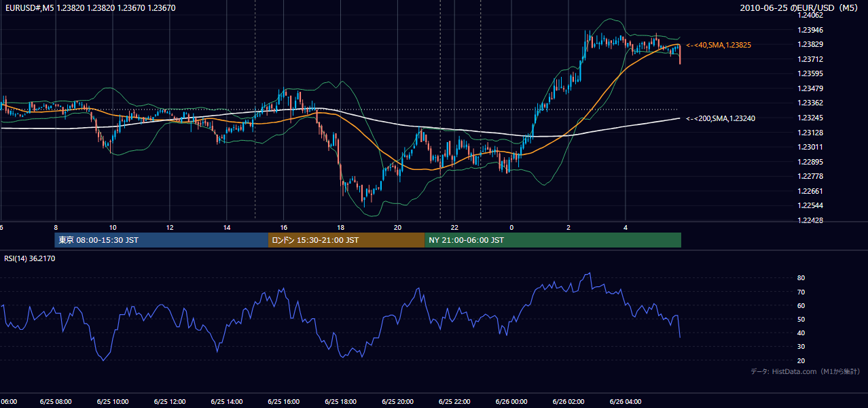Viewport: 868px width, 408px height.
Task: Click hour tick '14' under the price chart
Action: pyautogui.click(x=227, y=227)
